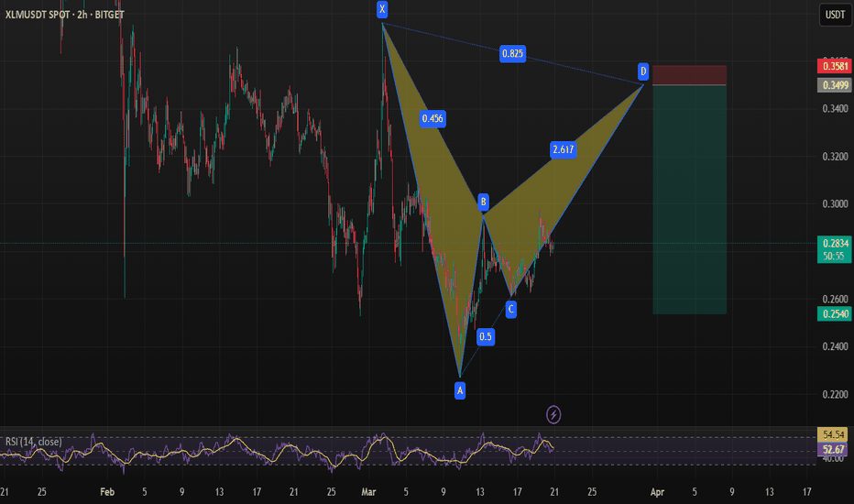Viewport: 854px width, 504px height.
Task: Click the 0.825 ratio label
Action: click(x=512, y=53)
